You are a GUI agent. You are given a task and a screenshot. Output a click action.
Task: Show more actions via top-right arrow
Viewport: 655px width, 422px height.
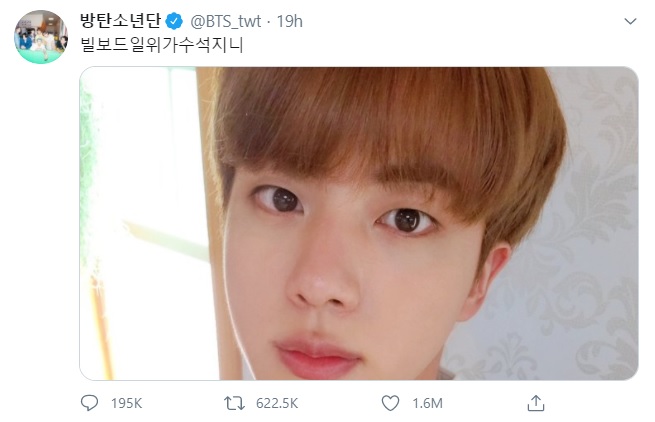point(630,20)
